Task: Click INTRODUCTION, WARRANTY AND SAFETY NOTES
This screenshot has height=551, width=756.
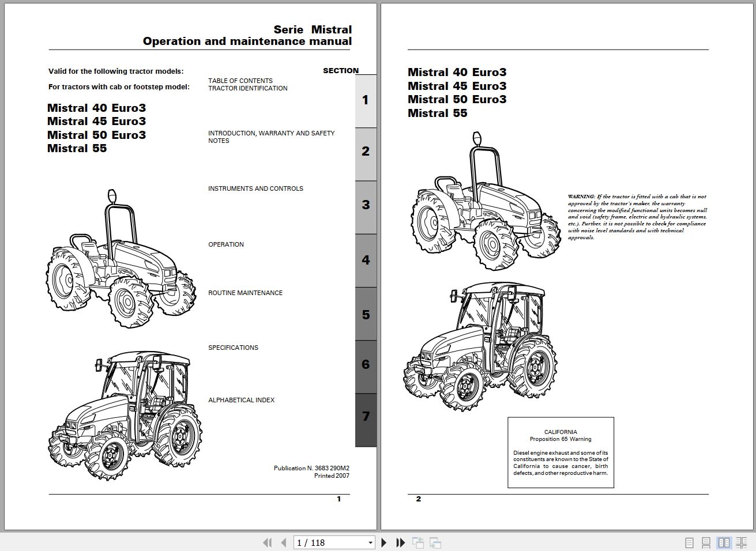Action: 271,137
